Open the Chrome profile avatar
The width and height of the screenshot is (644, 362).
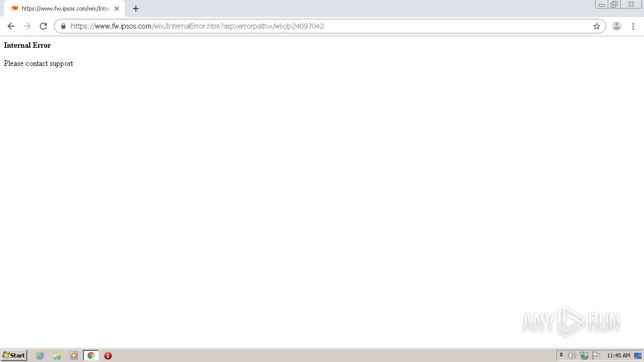(617, 26)
